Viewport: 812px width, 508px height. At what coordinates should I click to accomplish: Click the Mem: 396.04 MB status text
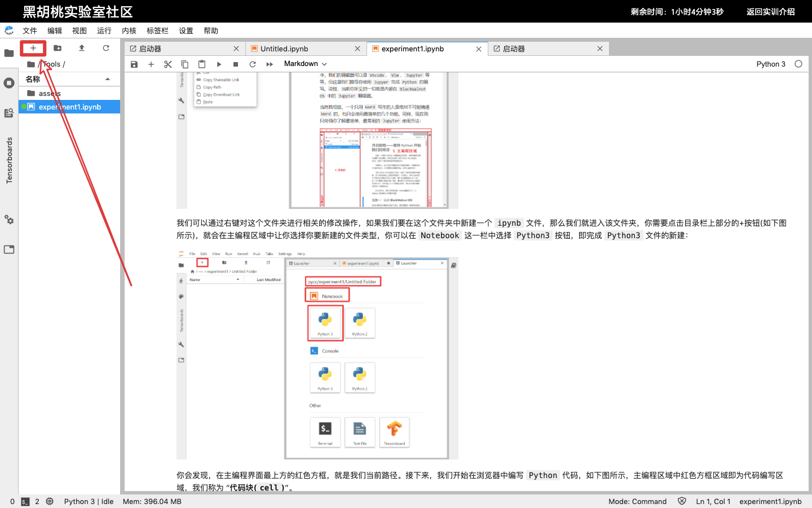[x=152, y=501]
